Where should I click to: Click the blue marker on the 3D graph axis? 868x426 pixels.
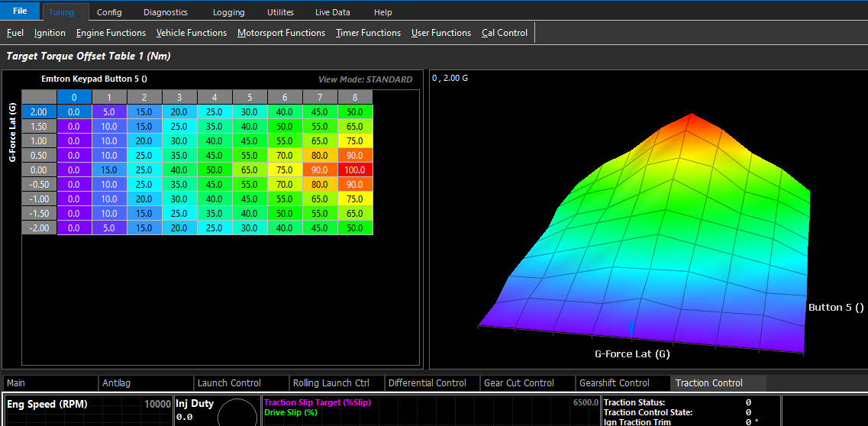point(631,328)
